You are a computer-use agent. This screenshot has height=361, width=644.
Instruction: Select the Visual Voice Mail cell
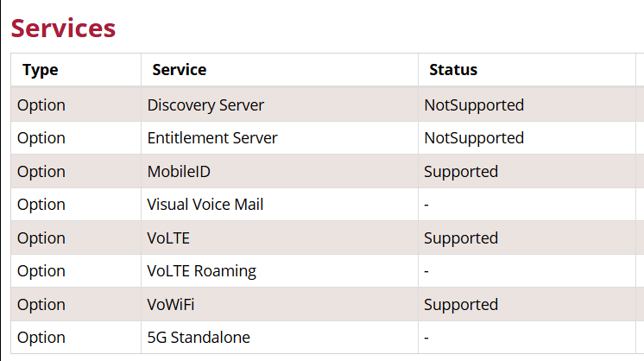coord(205,205)
